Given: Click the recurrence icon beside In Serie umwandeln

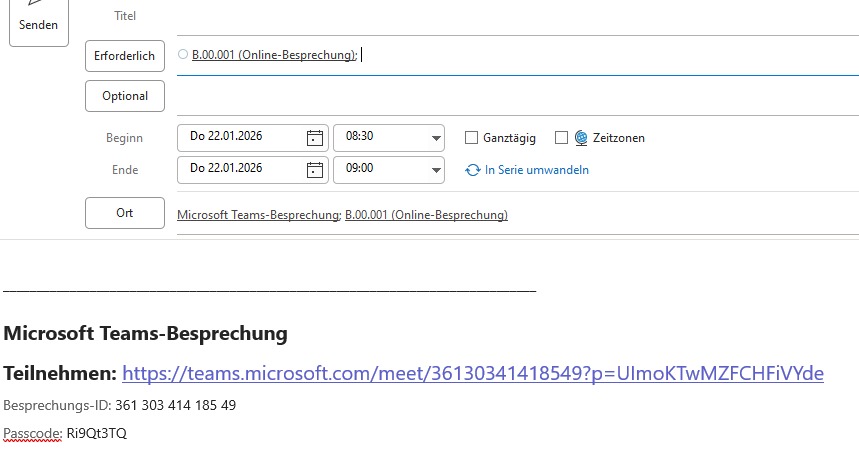Looking at the screenshot, I should pos(473,170).
